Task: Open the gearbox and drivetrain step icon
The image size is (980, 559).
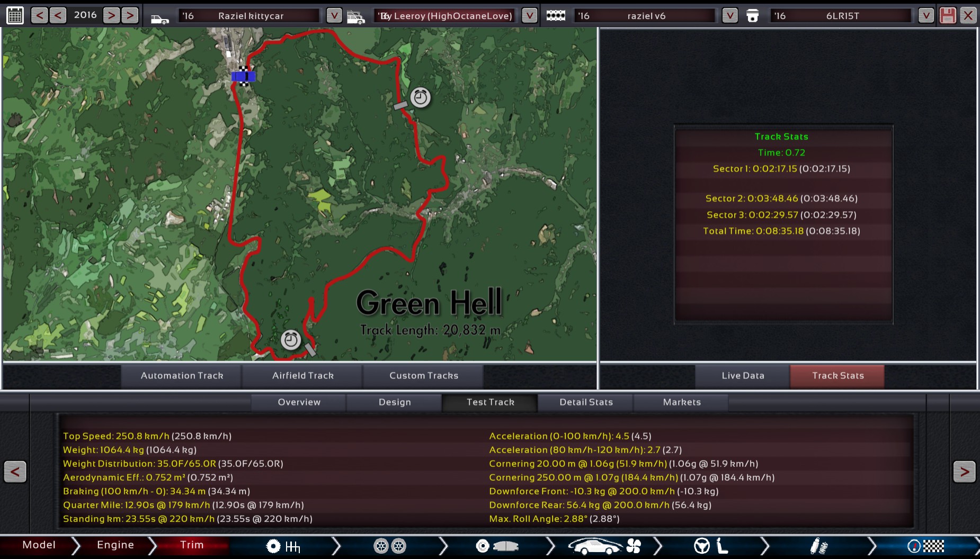Action: [283, 546]
